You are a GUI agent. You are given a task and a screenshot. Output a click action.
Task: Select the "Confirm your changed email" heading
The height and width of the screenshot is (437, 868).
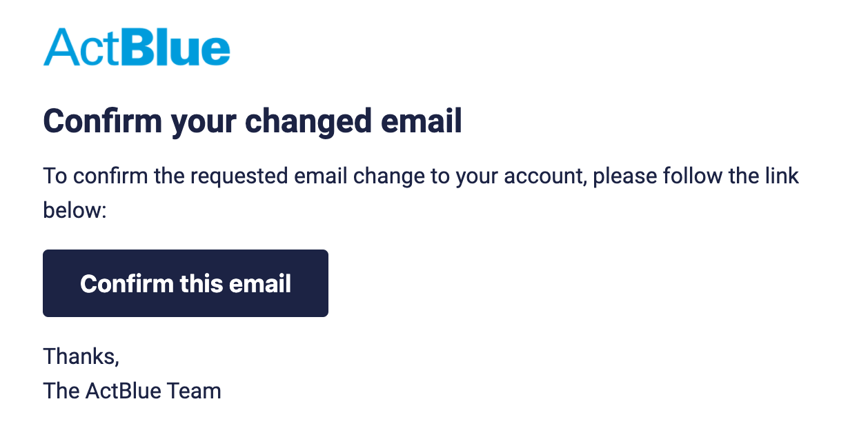[x=252, y=122]
